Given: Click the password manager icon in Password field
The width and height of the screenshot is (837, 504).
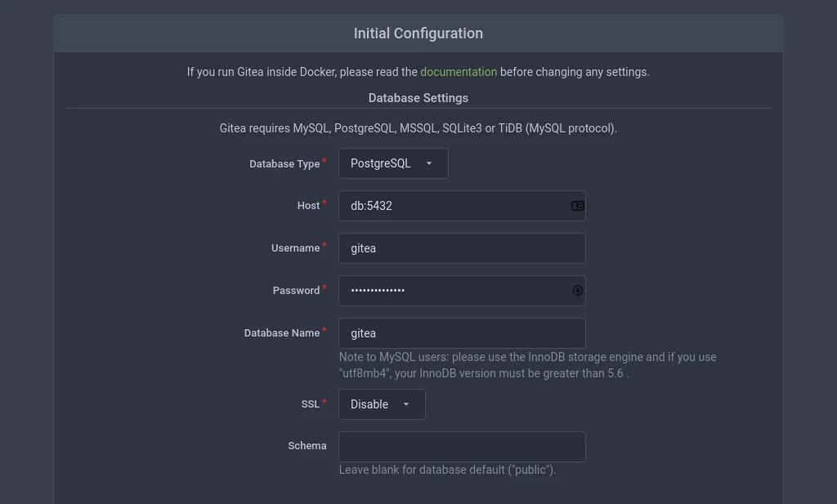Looking at the screenshot, I should point(578,291).
